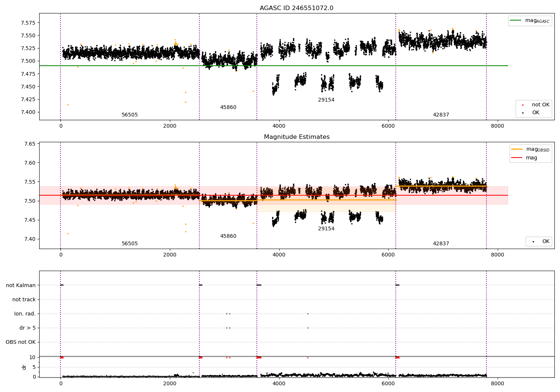Click the 7.65 y-axis tick label
This screenshot has width=560, height=392.
(29, 144)
